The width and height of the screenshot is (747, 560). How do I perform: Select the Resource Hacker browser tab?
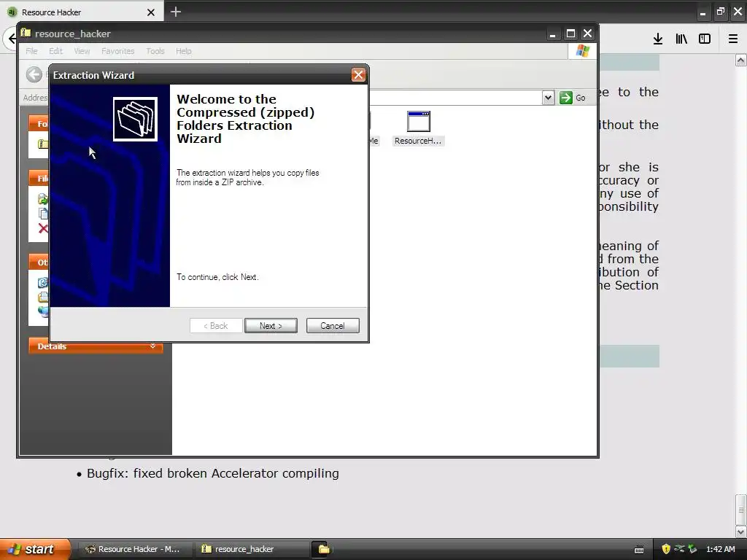(x=81, y=12)
